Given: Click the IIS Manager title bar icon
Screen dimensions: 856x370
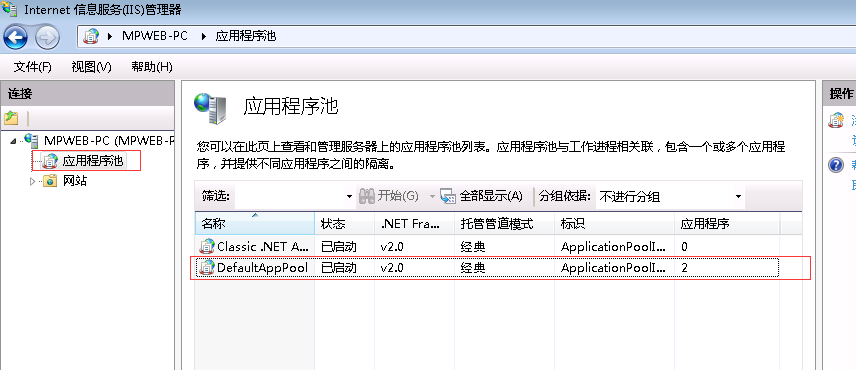Looking at the screenshot, I should coord(9,9).
